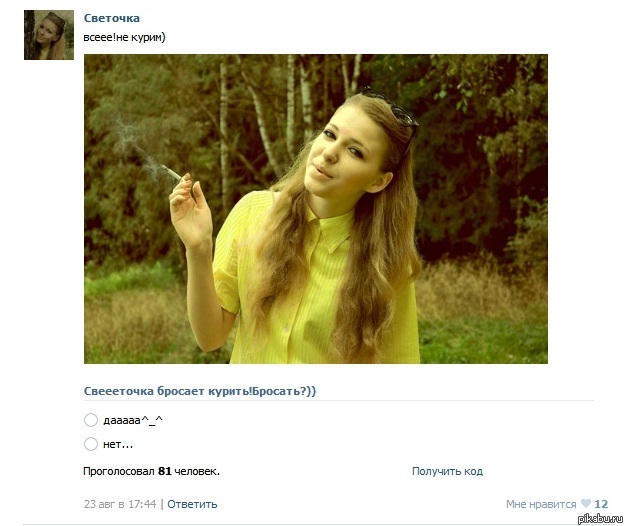Open the post timestamp 23 авг в 17:44
Screen dimensions: 624x526
point(120,504)
